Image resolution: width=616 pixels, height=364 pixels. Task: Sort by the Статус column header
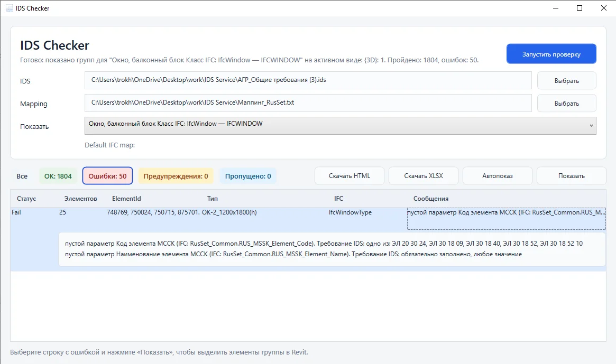tap(26, 199)
